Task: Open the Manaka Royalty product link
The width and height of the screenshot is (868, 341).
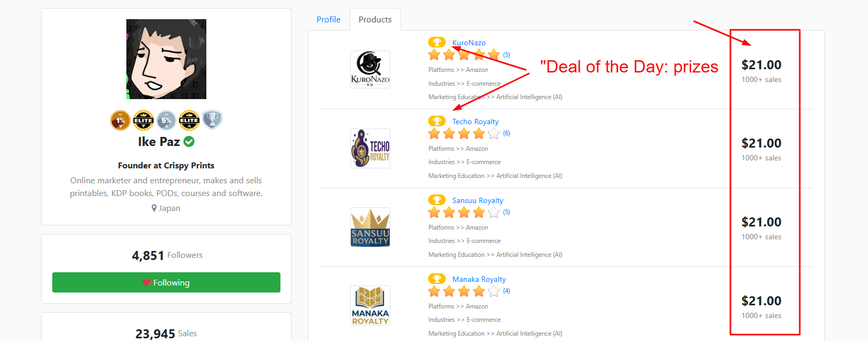Action: [x=479, y=279]
